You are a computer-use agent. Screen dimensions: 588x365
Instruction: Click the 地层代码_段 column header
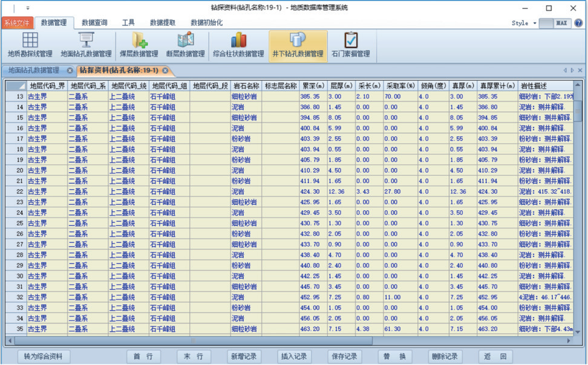(211, 86)
